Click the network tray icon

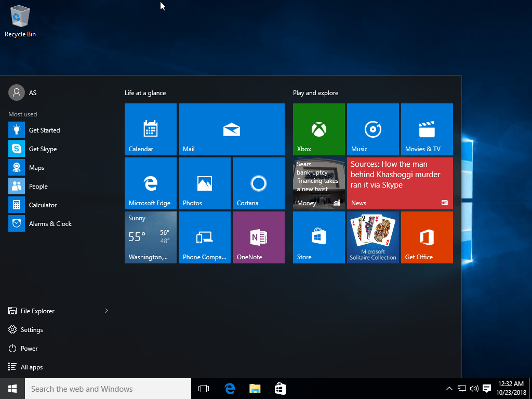click(x=461, y=389)
